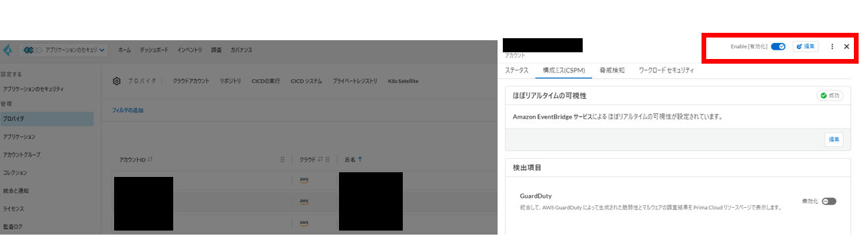Open the アプリケーションのセキュリティ module dropdown
The height and width of the screenshot is (248, 868).
click(64, 50)
